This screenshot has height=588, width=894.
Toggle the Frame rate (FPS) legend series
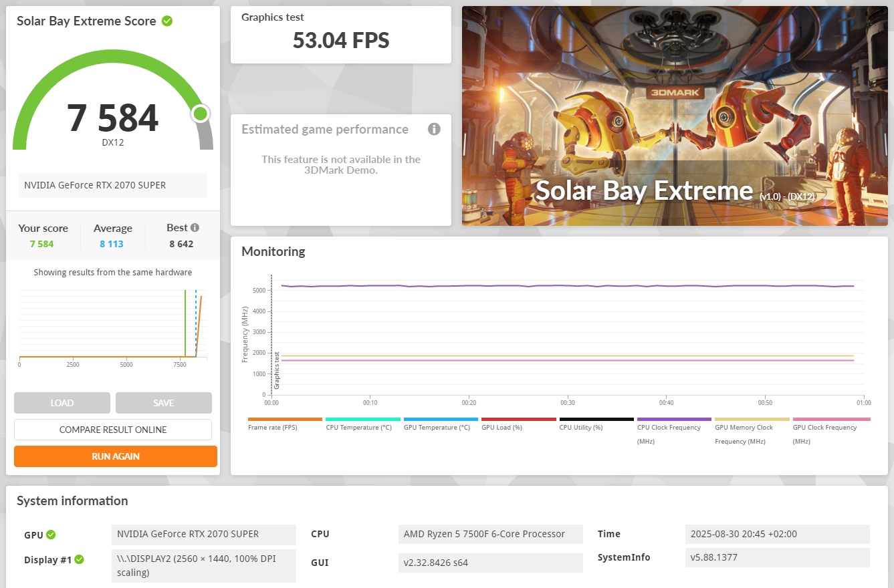point(272,427)
